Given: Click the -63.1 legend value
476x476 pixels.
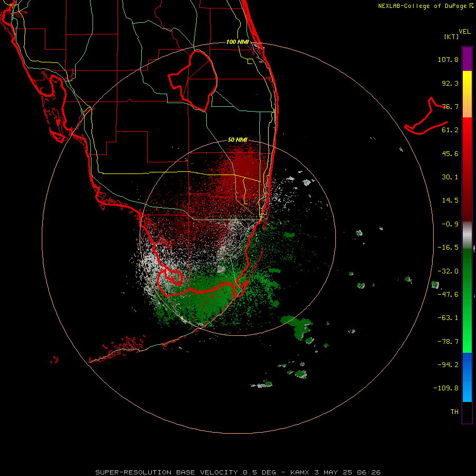Looking at the screenshot, I should tap(448, 318).
